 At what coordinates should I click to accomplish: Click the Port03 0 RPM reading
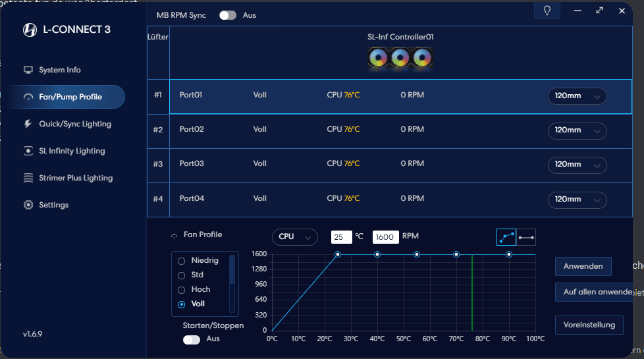(412, 163)
